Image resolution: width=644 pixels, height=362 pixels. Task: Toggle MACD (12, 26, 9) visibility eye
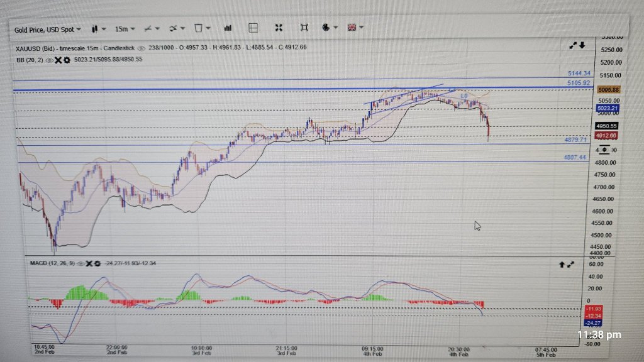[81, 263]
